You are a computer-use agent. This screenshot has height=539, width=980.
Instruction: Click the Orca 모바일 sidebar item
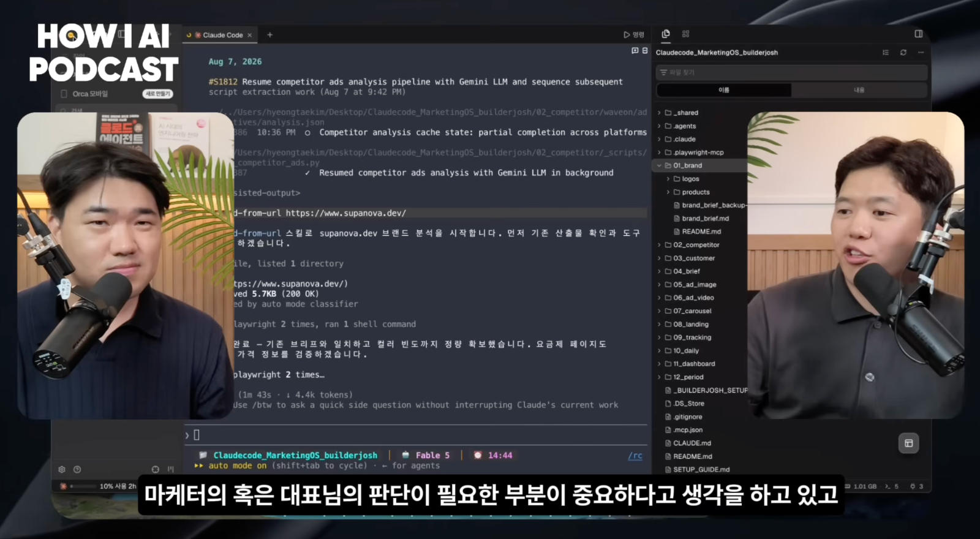tap(90, 94)
